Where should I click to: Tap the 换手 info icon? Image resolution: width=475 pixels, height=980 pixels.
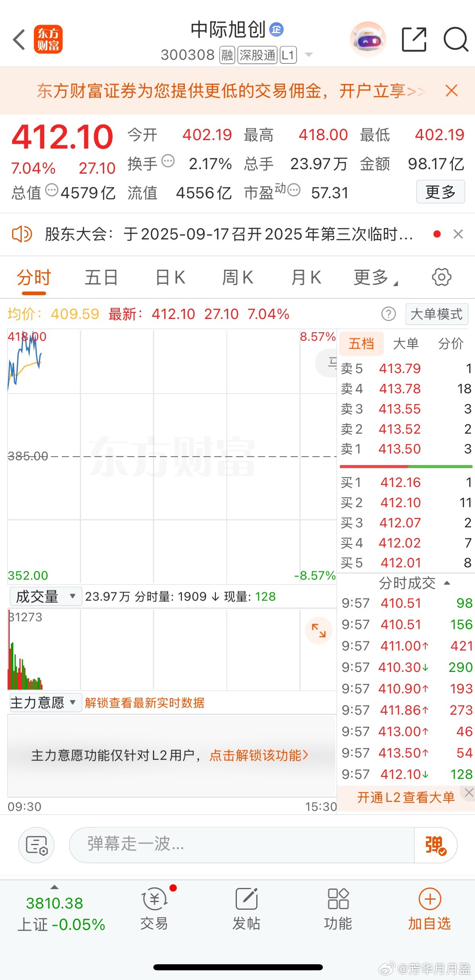pyautogui.click(x=168, y=161)
